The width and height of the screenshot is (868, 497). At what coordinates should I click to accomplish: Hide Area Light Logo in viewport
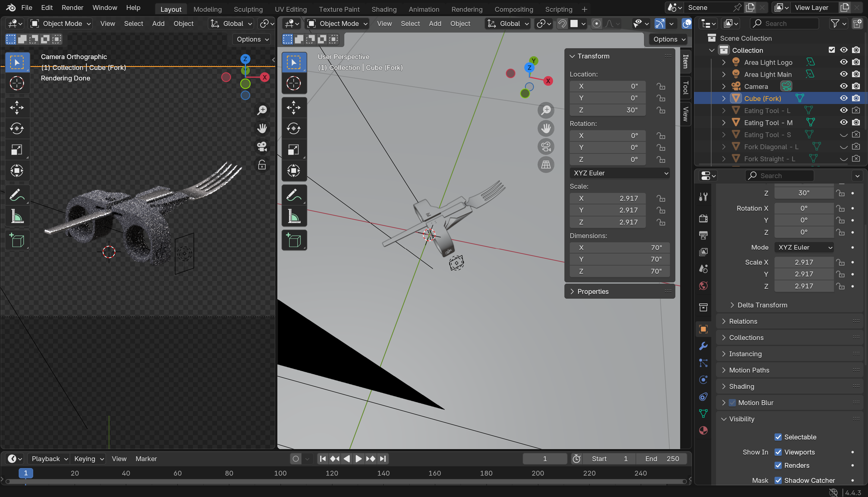click(x=843, y=62)
